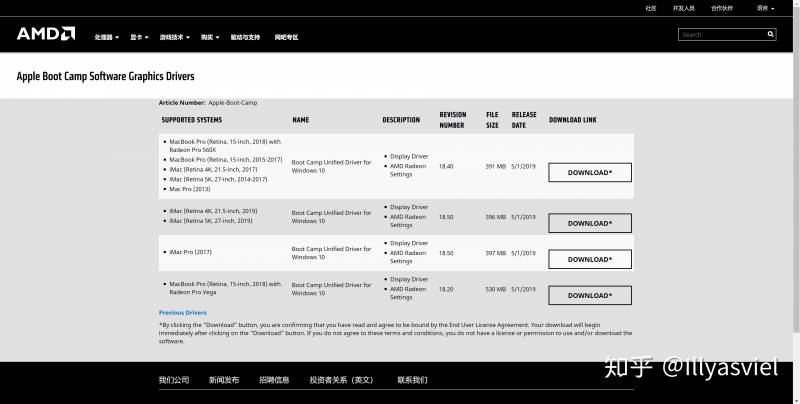Click the "REVISION NUMBER" column header
The height and width of the screenshot is (404, 800).
453,120
